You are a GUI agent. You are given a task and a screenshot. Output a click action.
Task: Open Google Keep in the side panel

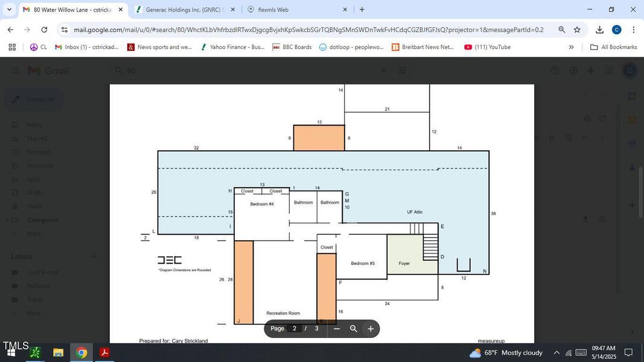[x=633, y=119]
